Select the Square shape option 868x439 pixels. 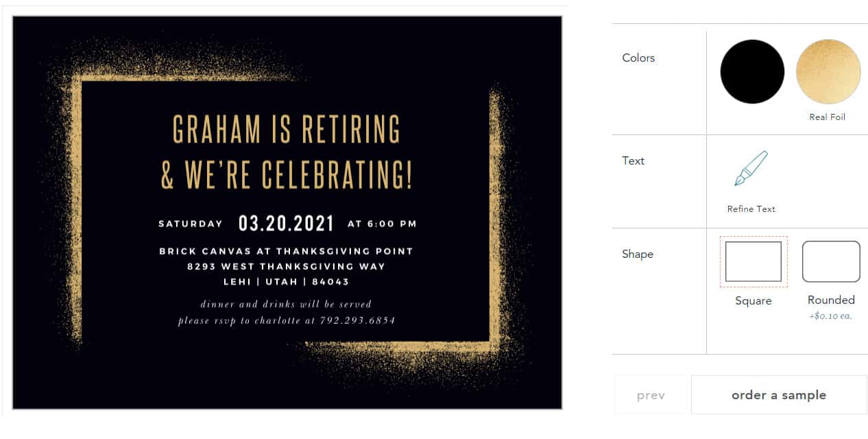[754, 261]
